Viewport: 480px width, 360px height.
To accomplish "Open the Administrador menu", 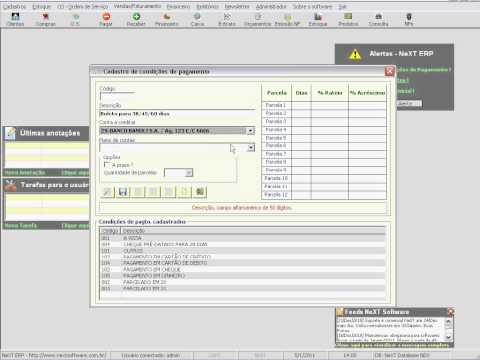I will (271, 7).
